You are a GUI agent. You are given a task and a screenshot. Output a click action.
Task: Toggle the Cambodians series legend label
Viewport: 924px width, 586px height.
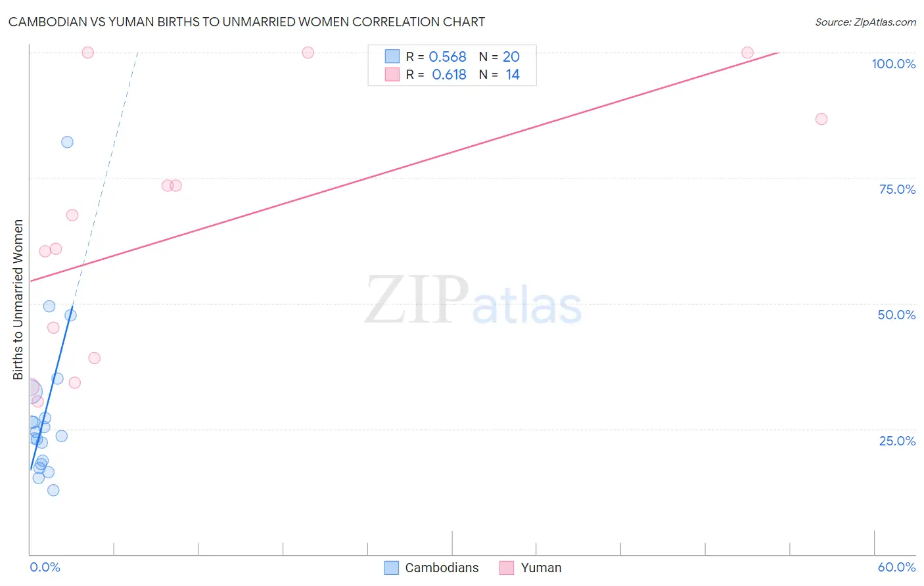pyautogui.click(x=442, y=568)
